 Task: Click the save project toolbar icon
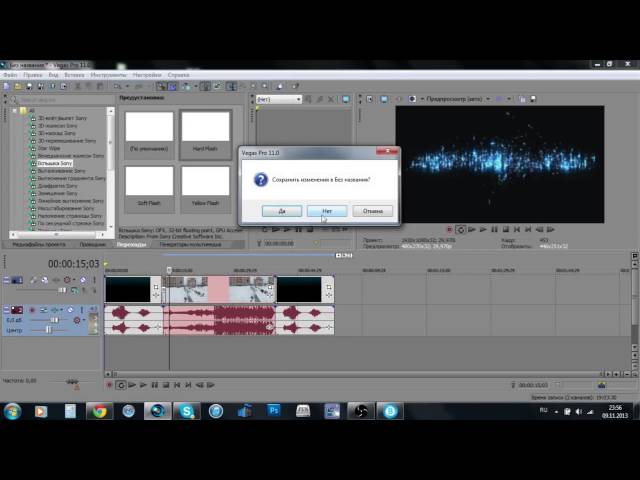coord(29,86)
